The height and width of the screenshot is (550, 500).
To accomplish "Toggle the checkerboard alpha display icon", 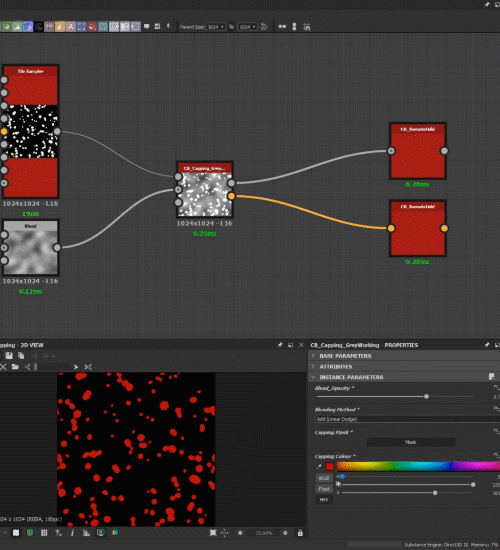I will (x=16, y=533).
